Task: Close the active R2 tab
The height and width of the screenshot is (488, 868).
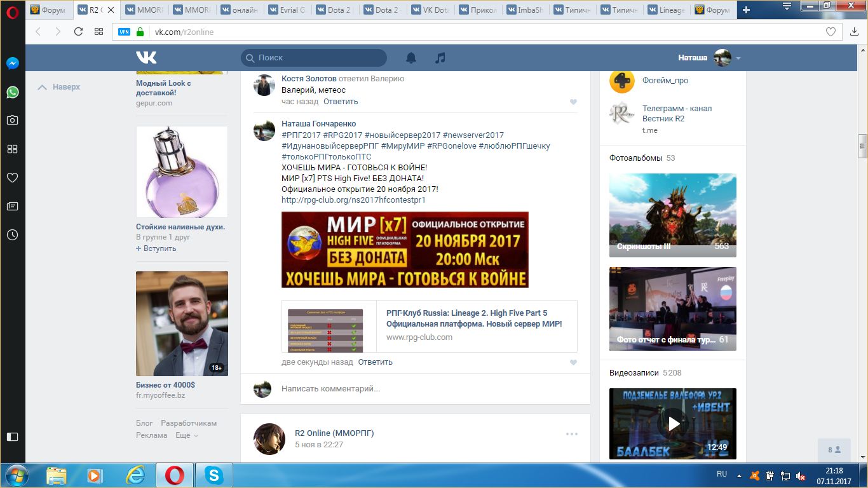Action: click(111, 10)
